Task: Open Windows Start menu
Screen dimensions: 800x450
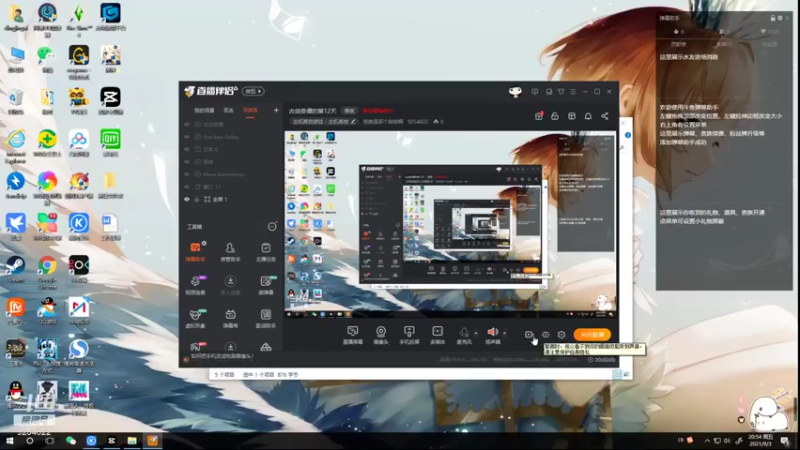Action: (10, 440)
